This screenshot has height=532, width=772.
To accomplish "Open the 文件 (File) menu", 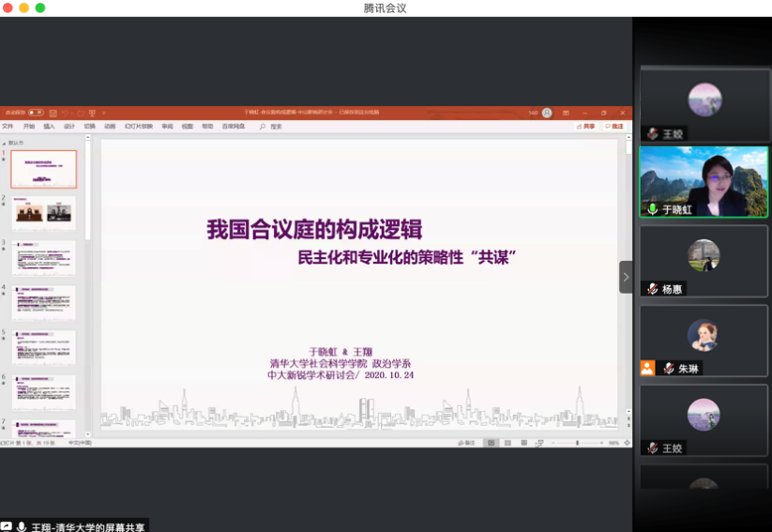I will [x=8, y=126].
